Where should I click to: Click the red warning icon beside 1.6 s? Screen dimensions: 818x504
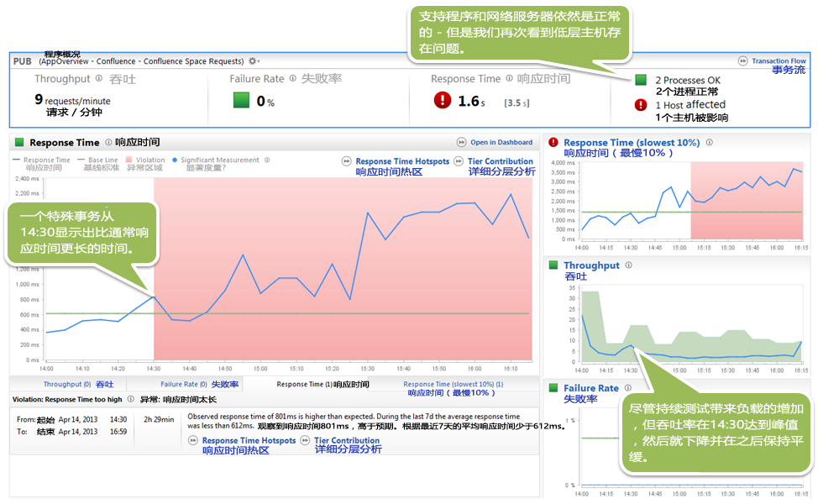[x=442, y=101]
